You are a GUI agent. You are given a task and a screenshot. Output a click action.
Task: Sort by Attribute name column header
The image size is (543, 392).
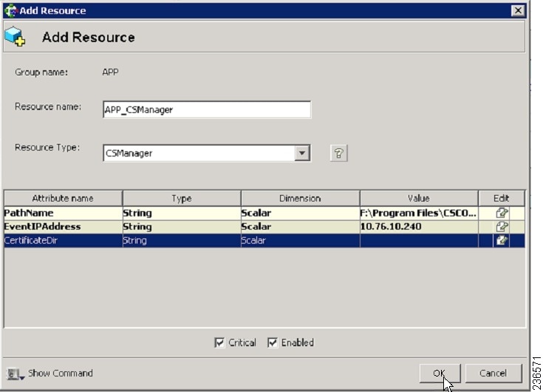(x=63, y=199)
